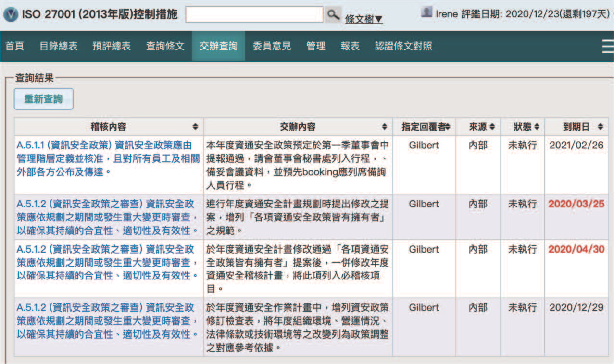Viewport: 614px width, 364px height.
Task: Select 認證條文對照 in navigation bar
Action: point(403,46)
